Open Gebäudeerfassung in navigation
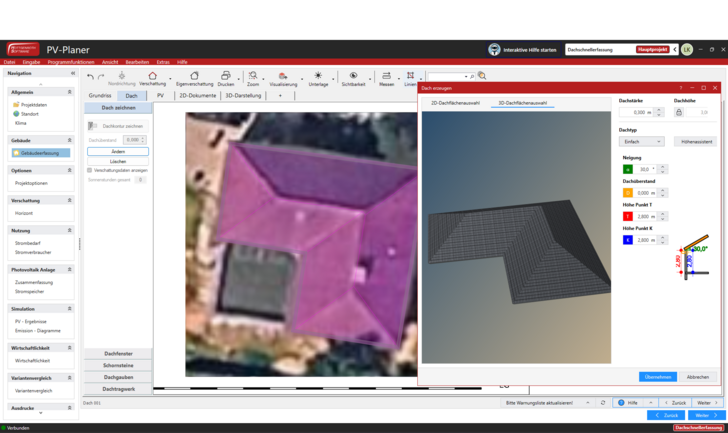The image size is (728, 433). (x=40, y=153)
